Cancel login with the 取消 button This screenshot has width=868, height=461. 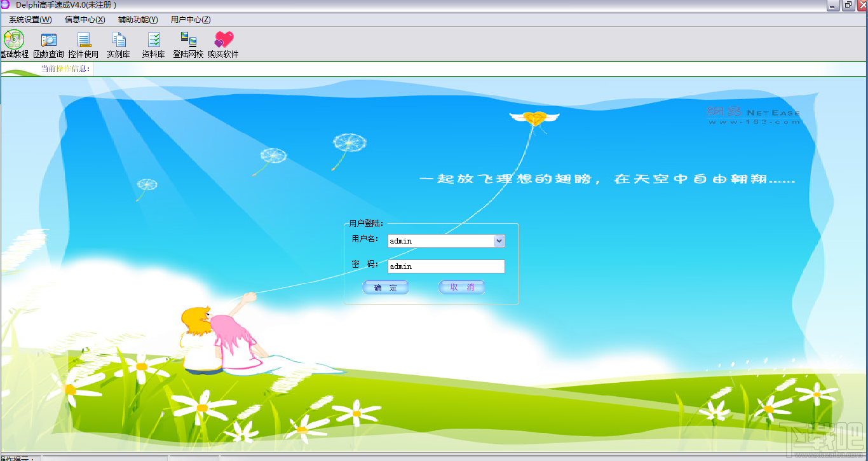tap(462, 287)
